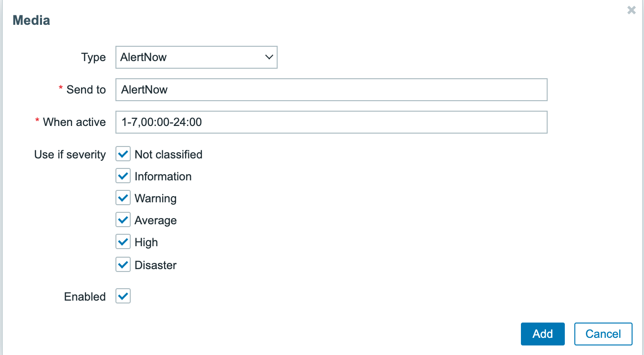The width and height of the screenshot is (644, 355).
Task: Click the Use if severity label
Action: coord(70,155)
